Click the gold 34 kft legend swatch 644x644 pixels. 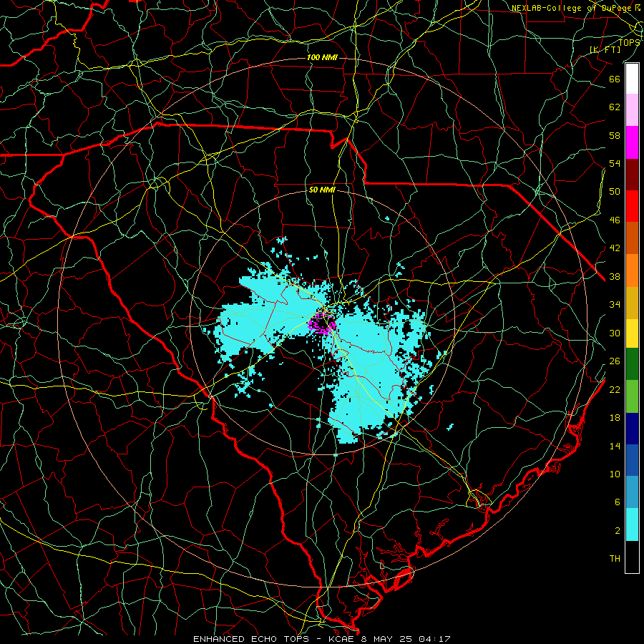(x=632, y=303)
